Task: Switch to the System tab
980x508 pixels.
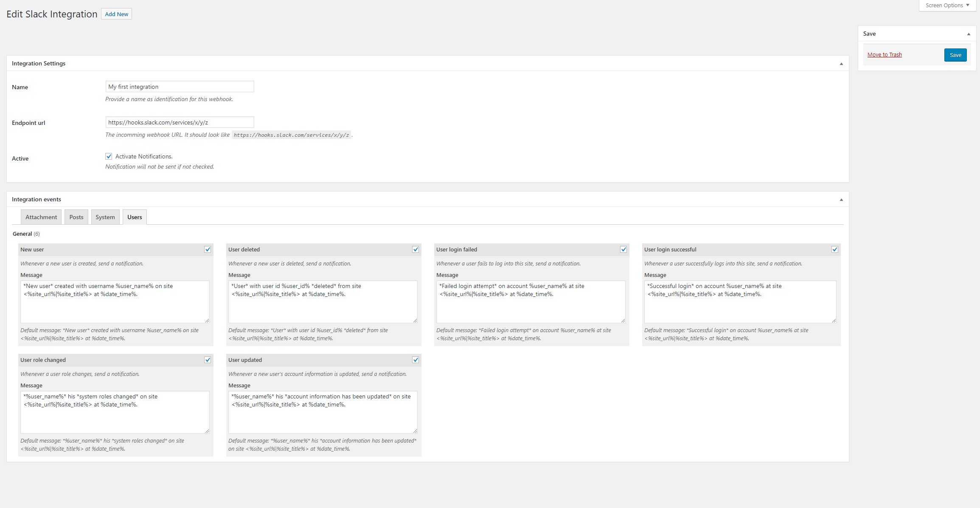Action: (x=105, y=217)
